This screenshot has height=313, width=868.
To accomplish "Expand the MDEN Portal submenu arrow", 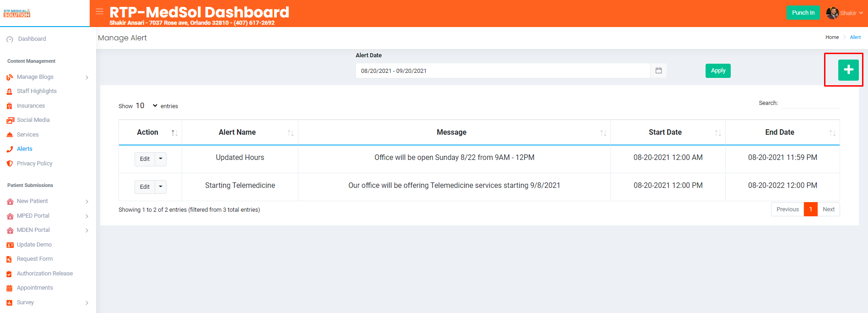I will (x=87, y=230).
